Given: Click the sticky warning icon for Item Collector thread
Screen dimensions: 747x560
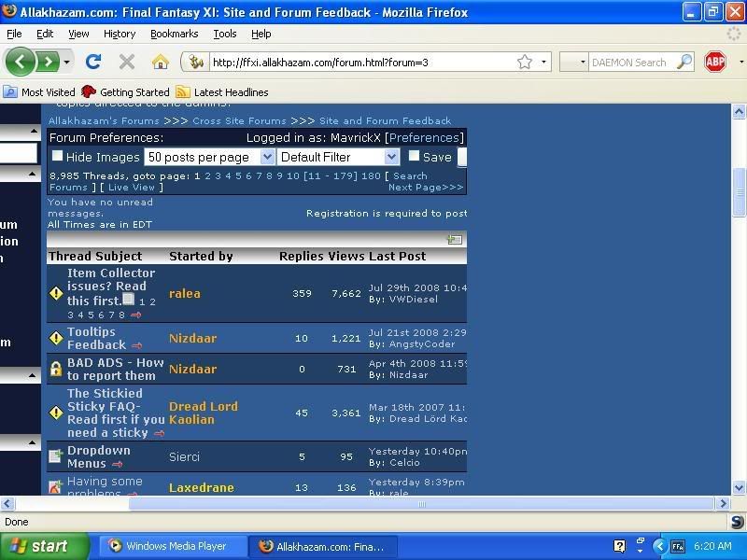Looking at the screenshot, I should 56,293.
